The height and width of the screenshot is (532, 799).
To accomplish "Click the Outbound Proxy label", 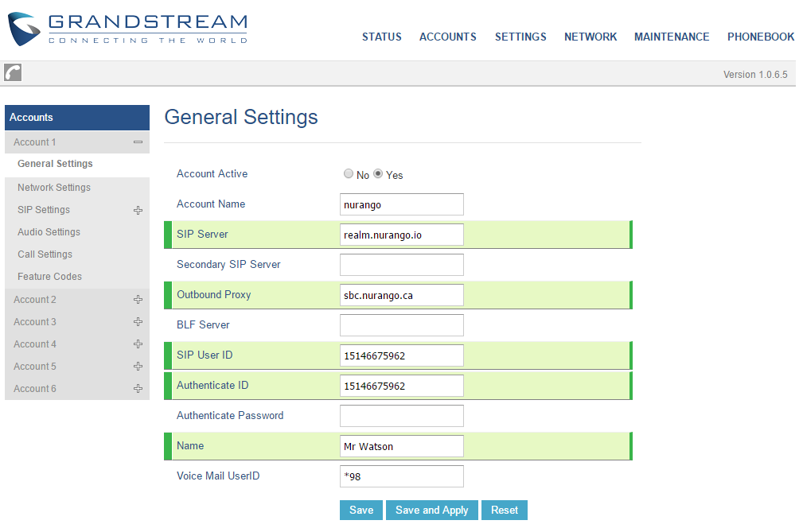I will pos(214,295).
